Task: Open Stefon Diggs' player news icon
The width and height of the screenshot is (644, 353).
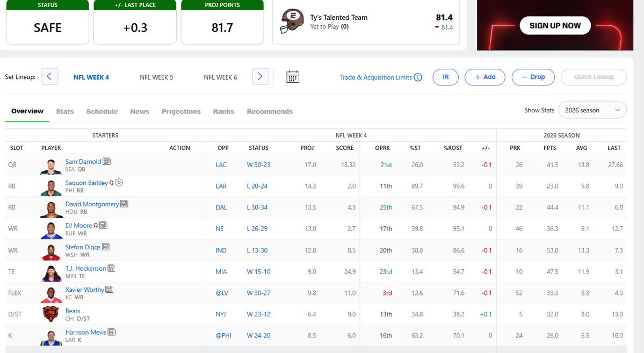Action: (x=106, y=247)
